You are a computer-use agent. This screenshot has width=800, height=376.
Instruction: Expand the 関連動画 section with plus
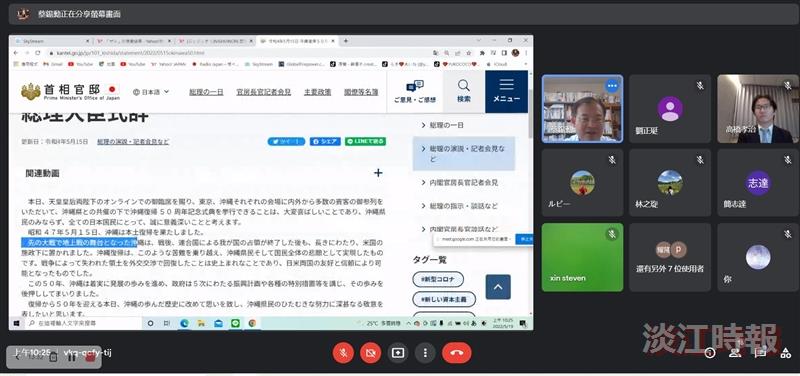click(378, 173)
